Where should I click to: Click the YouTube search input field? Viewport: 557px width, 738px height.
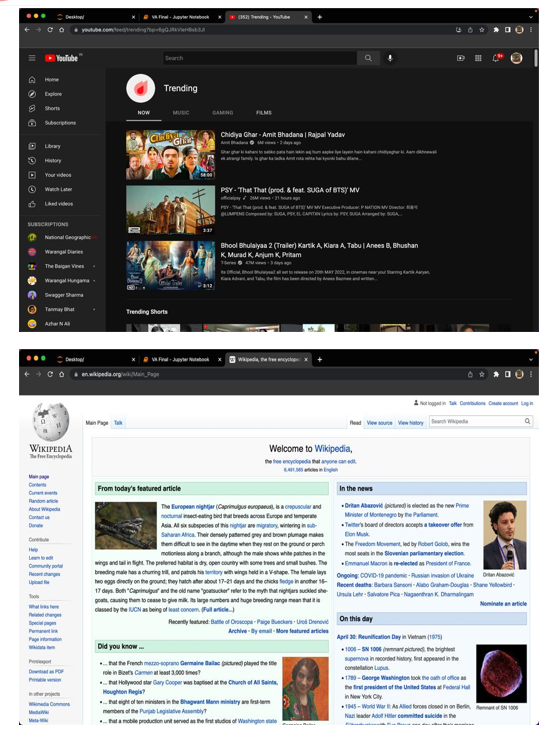259,58
